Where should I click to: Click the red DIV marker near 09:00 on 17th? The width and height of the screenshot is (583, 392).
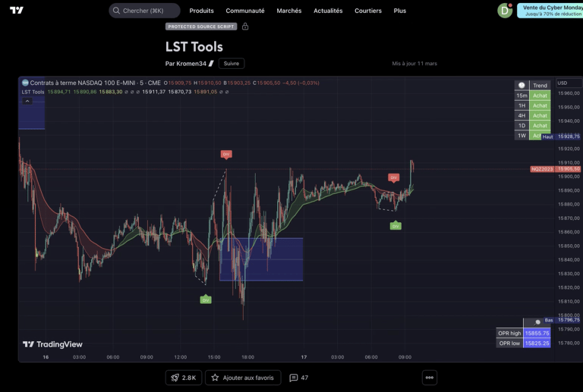pyautogui.click(x=394, y=177)
